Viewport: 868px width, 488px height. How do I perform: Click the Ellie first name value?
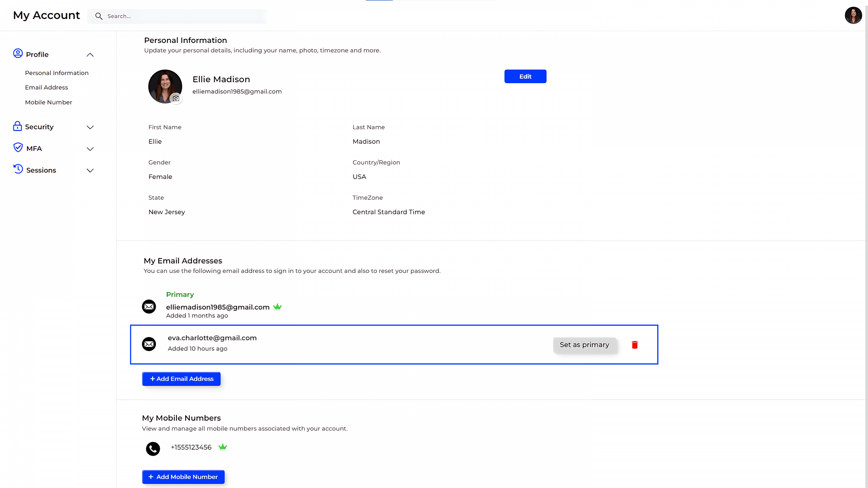coord(155,142)
